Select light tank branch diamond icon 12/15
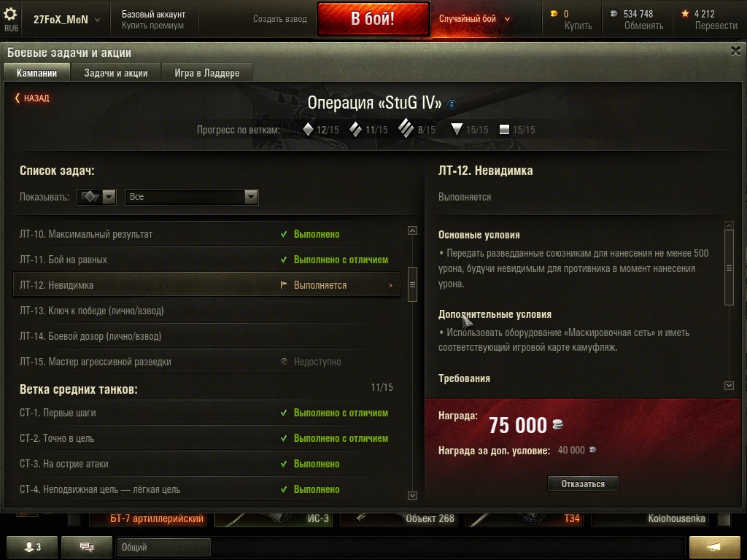The image size is (747, 560). [x=309, y=129]
